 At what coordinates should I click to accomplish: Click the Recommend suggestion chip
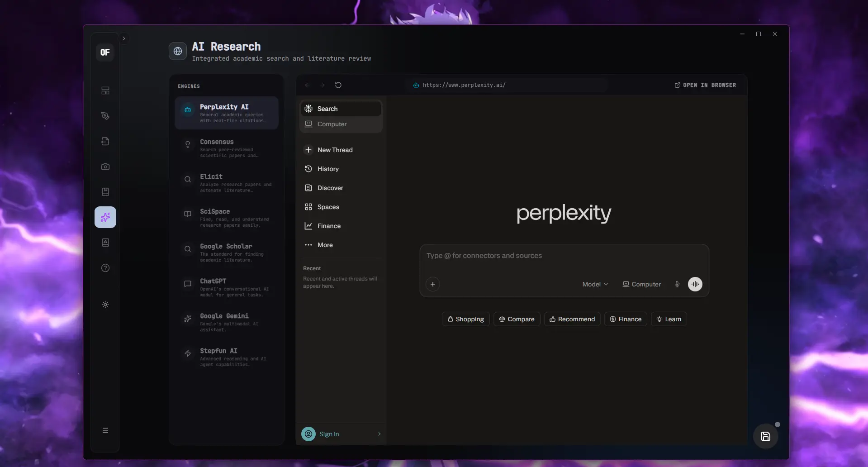pyautogui.click(x=572, y=319)
